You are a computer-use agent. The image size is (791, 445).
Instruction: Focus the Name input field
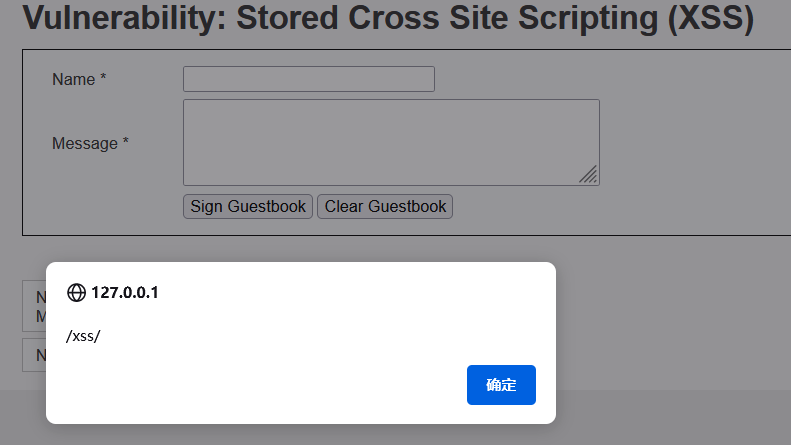pos(309,79)
